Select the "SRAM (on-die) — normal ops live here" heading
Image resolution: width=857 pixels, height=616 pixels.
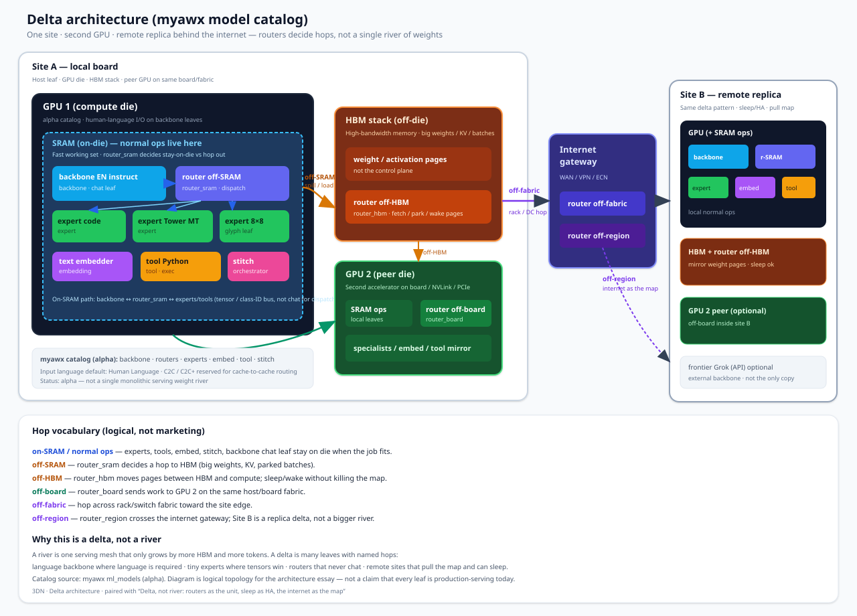click(127, 143)
